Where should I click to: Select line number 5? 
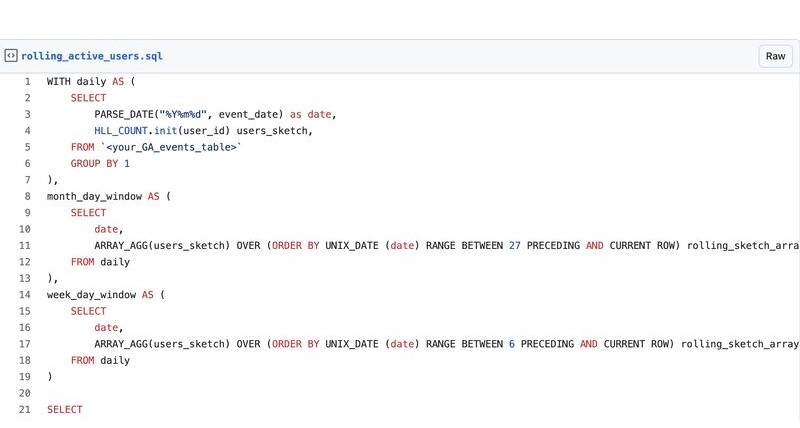[x=28, y=147]
